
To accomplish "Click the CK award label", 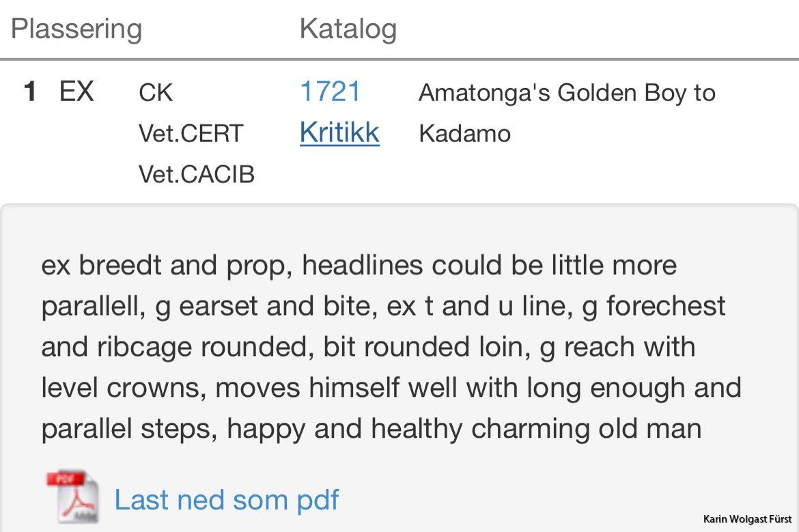I will (156, 93).
